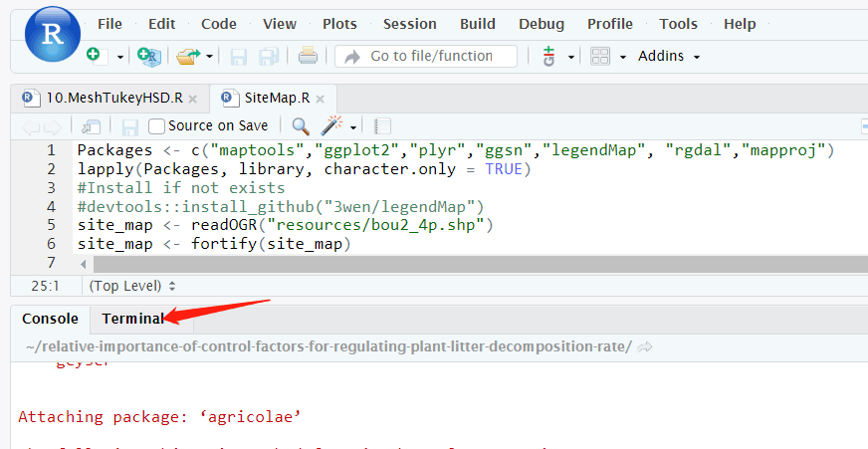Image resolution: width=868 pixels, height=449 pixels.
Task: Click the open file folder icon
Action: [187, 57]
